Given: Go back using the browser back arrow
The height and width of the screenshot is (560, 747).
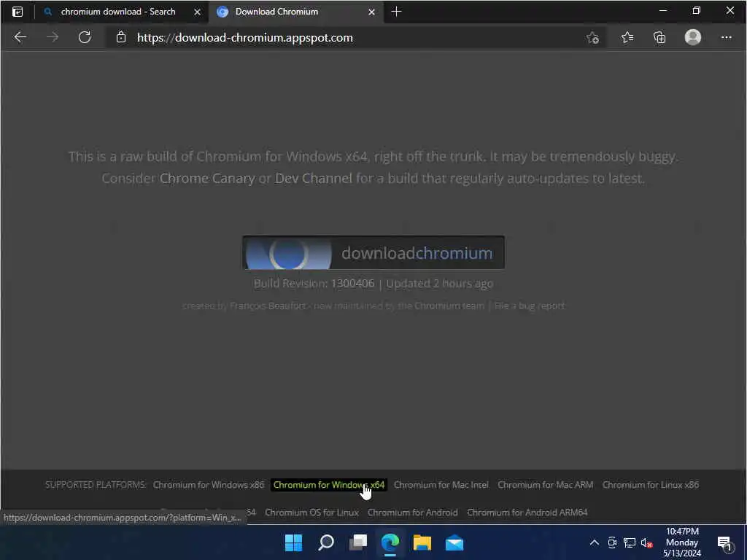Looking at the screenshot, I should point(20,37).
